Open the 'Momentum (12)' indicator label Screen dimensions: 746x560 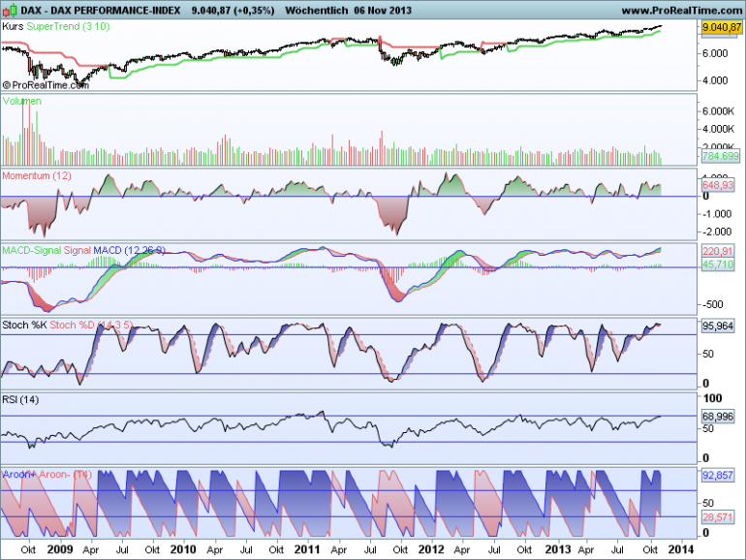37,175
